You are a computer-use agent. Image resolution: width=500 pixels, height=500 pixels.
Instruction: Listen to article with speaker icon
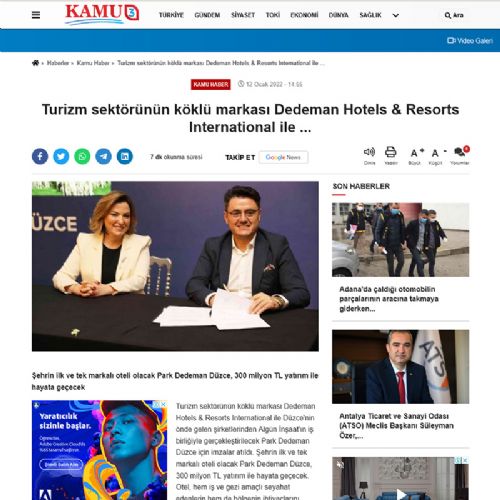point(369,156)
